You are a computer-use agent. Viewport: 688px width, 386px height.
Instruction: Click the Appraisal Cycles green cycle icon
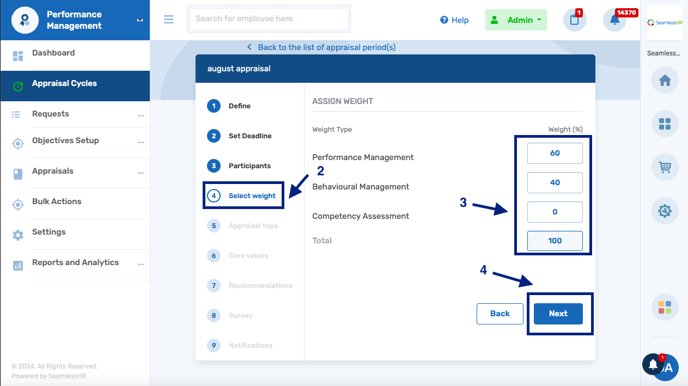(x=18, y=86)
